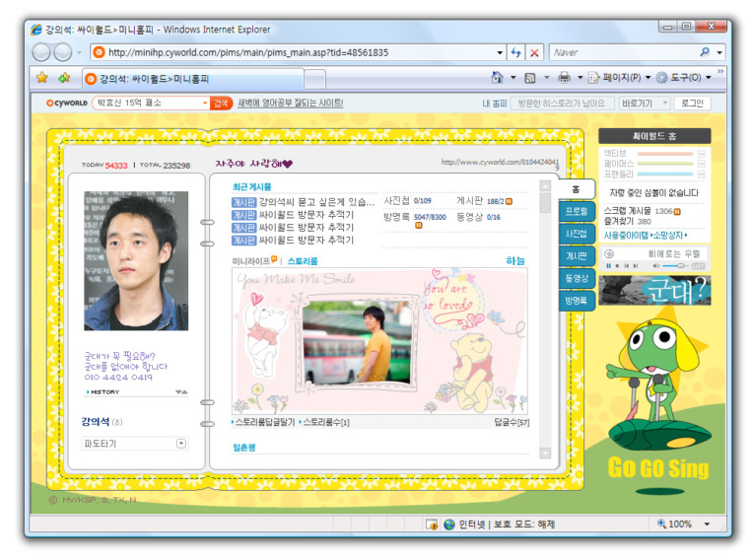The height and width of the screenshot is (560, 752).
Task: Open post 강의석씨 묻고 싶은게 있습...
Action: [x=316, y=202]
